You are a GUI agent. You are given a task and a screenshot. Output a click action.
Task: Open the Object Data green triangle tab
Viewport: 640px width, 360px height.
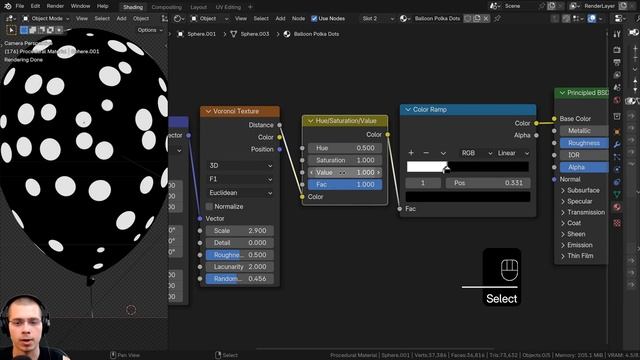click(x=617, y=195)
